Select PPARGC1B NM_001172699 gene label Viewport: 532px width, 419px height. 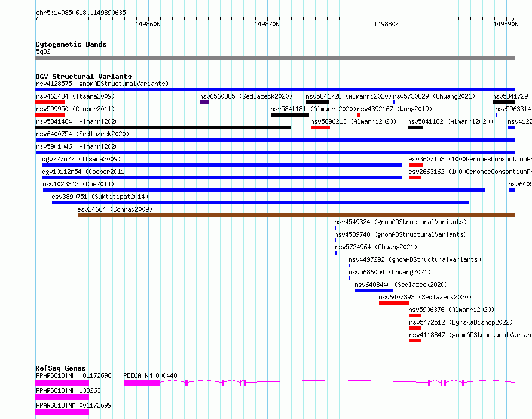(74, 405)
